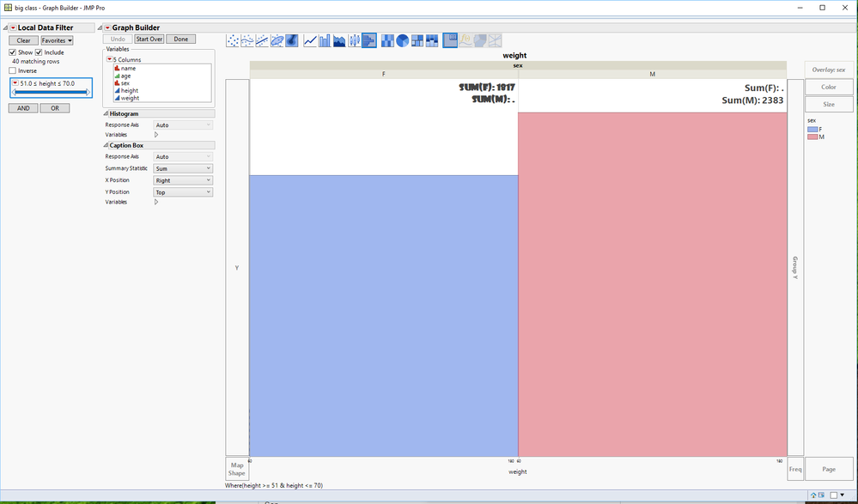The width and height of the screenshot is (858, 504).
Task: Click the Size drop zone
Action: point(829,104)
